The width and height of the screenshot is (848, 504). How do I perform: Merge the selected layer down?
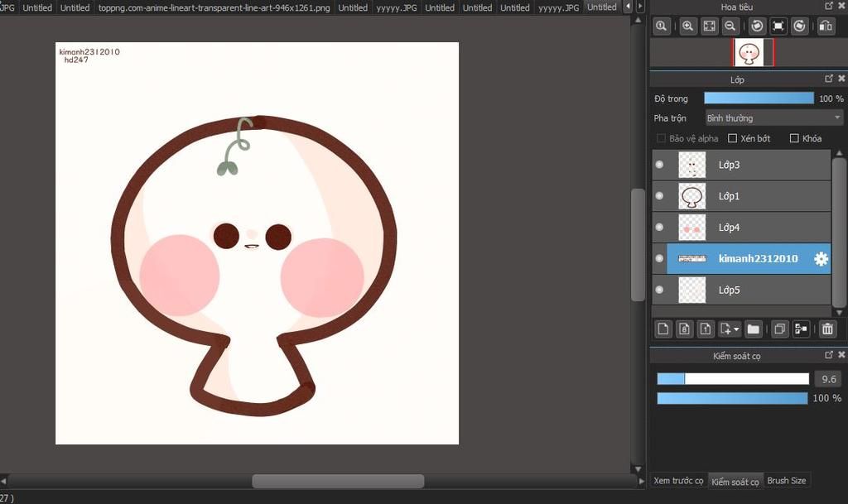801,329
